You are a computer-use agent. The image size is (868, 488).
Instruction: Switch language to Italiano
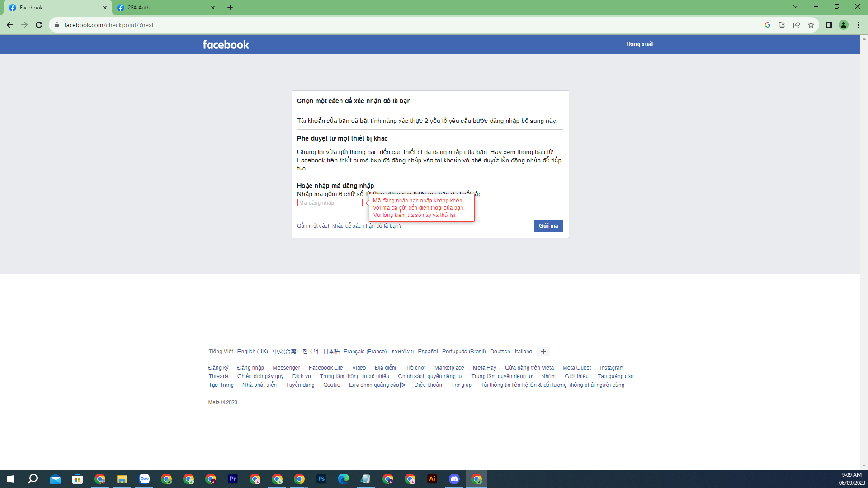pyautogui.click(x=524, y=352)
